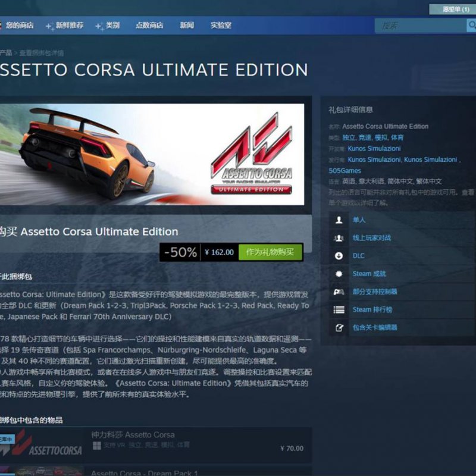Click the single-player person icon
Viewport: 476px width, 476px height.
[339, 220]
